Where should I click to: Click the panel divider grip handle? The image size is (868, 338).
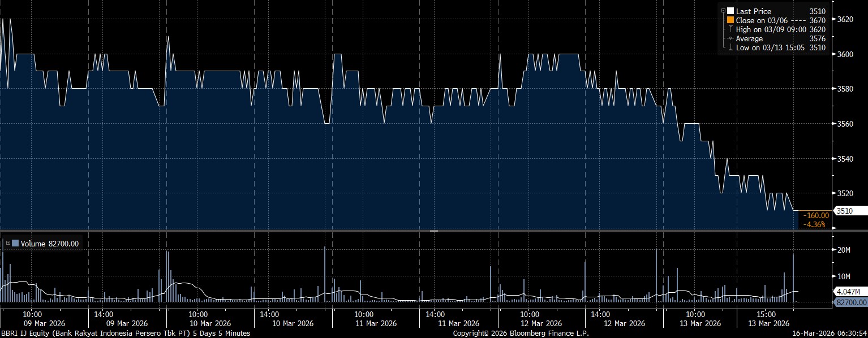point(434,231)
